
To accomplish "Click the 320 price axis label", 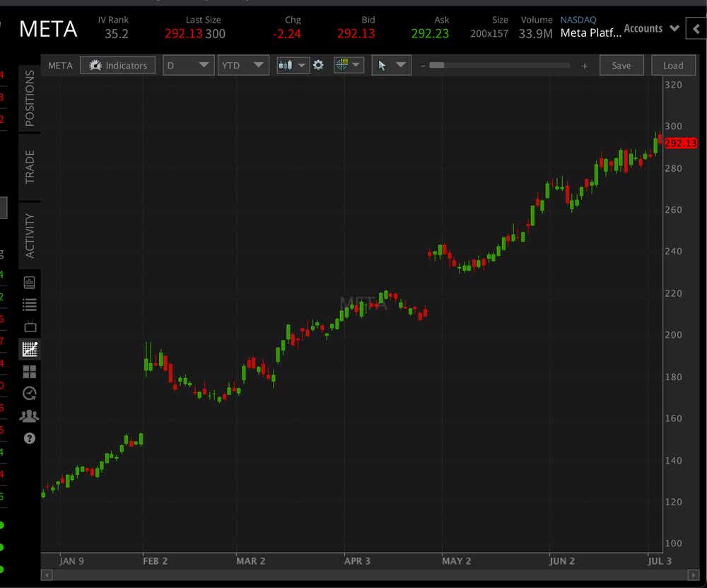I will (673, 85).
